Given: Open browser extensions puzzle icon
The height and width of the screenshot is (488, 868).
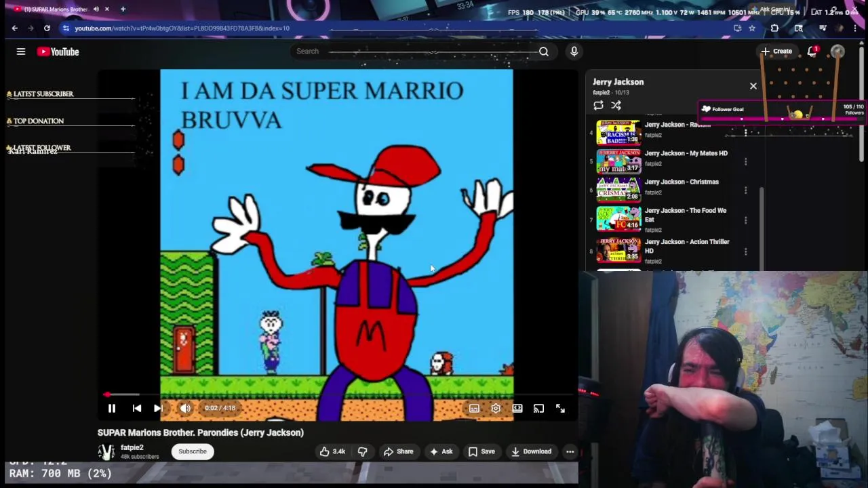Looking at the screenshot, I should (774, 28).
